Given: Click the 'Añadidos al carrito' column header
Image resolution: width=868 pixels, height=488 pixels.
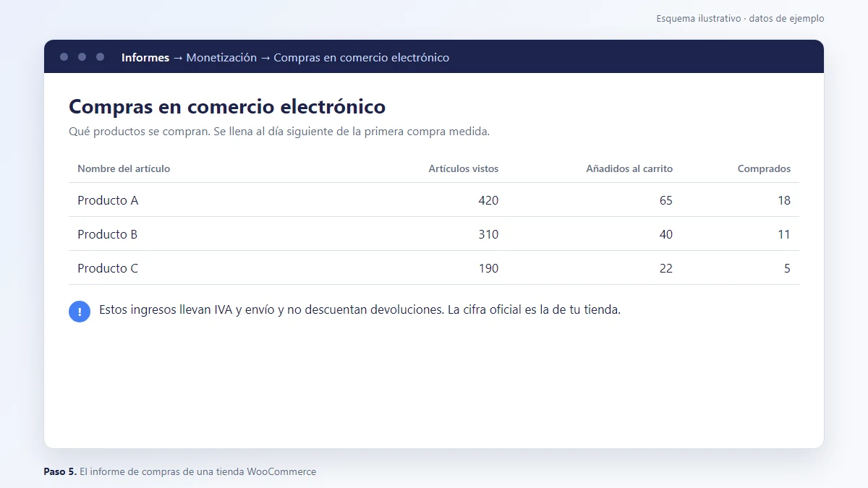Looking at the screenshot, I should coord(629,168).
